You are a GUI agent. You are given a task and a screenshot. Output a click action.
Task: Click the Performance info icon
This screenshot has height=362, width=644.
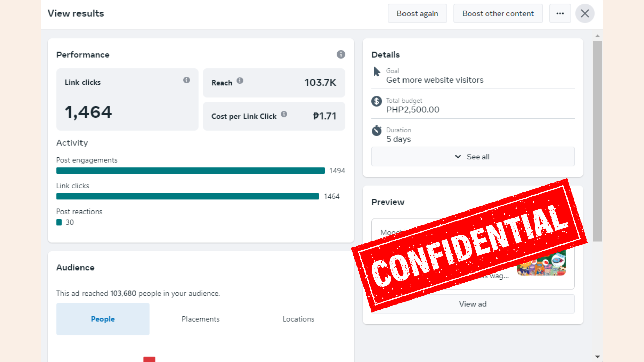341,54
